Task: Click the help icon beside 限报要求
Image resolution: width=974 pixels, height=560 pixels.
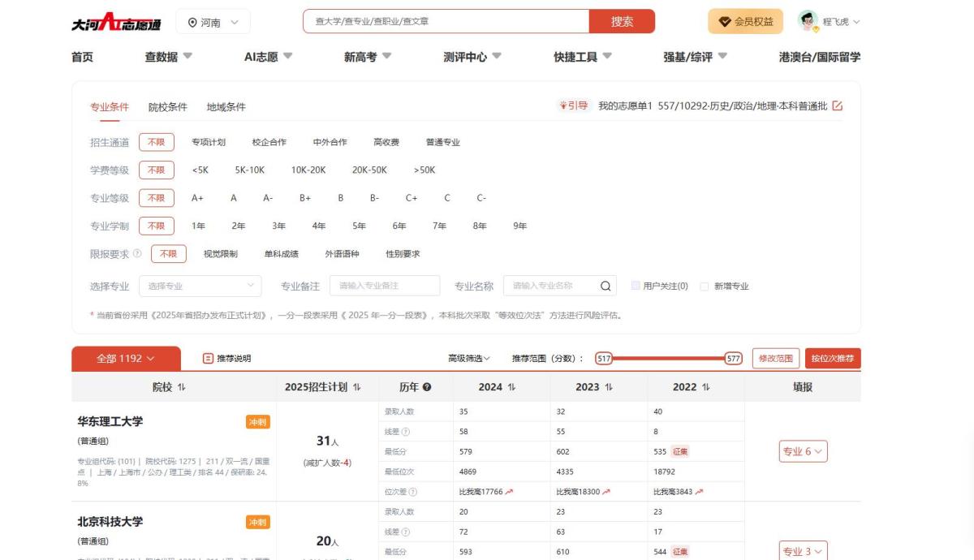Action: tap(137, 253)
